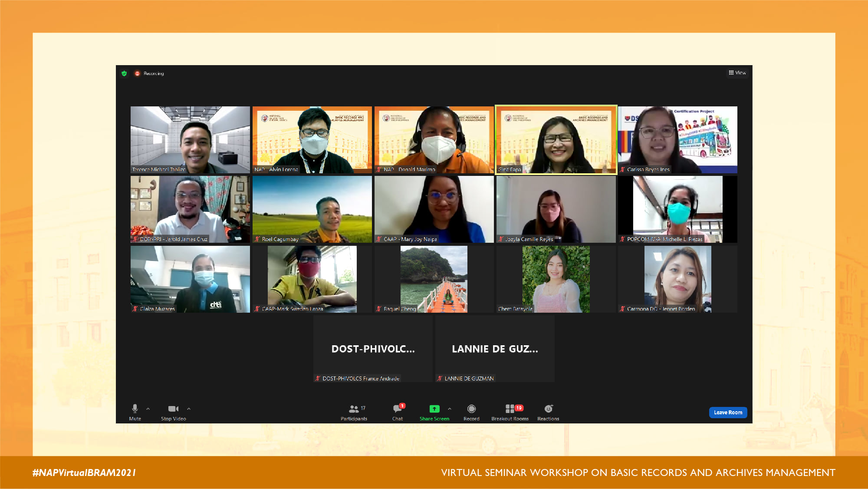This screenshot has height=489, width=868.
Task: Select Jozyla Camille Reyes video tile
Action: (x=556, y=209)
